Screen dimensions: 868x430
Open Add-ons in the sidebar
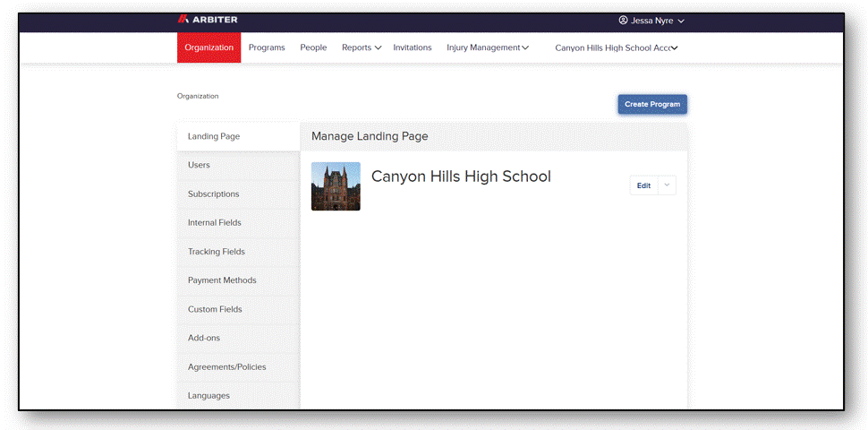pos(239,338)
